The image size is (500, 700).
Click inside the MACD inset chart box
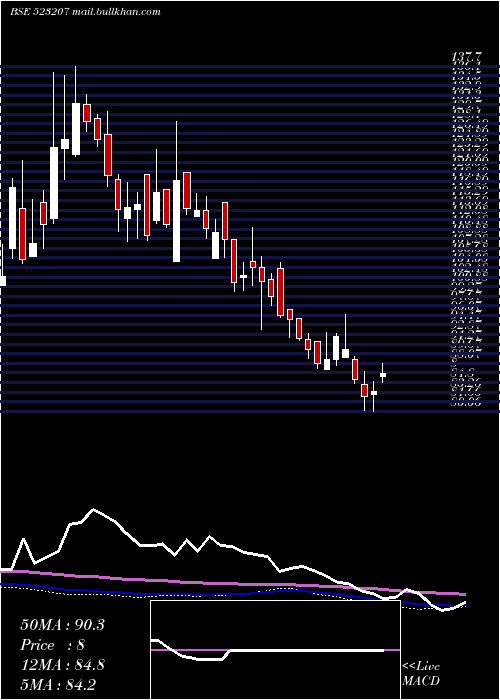275,650
